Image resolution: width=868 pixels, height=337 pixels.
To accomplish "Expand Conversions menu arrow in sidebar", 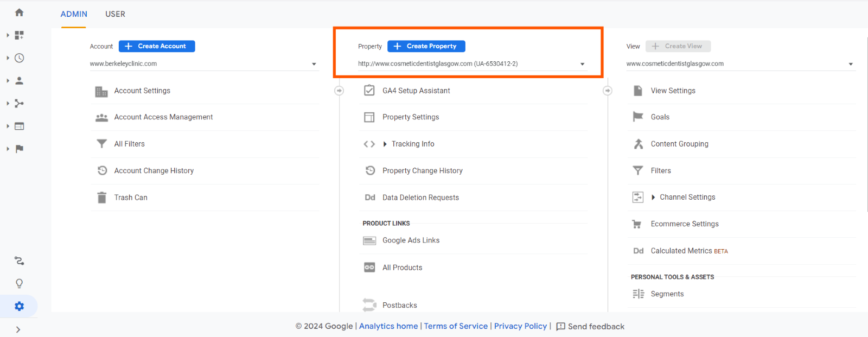I will [x=8, y=149].
